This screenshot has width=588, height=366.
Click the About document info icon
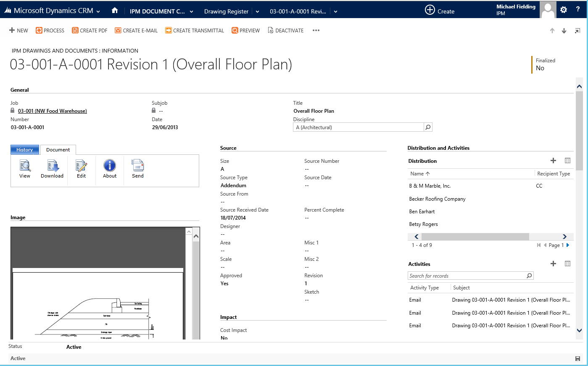(x=109, y=168)
